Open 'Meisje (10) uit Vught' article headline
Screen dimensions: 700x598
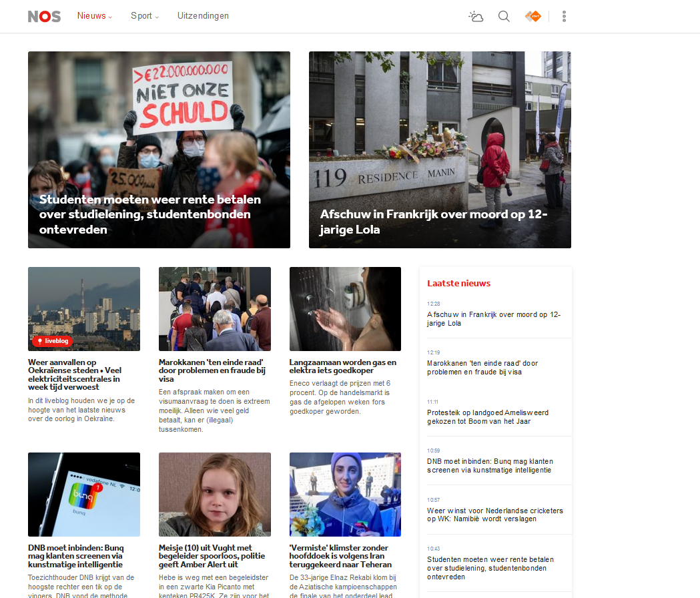(x=212, y=556)
